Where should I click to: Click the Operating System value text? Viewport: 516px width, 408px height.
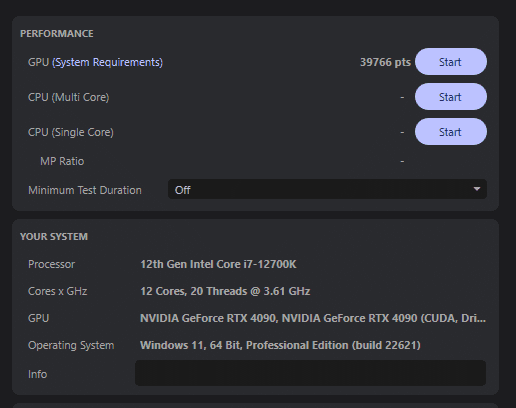pyautogui.click(x=280, y=345)
